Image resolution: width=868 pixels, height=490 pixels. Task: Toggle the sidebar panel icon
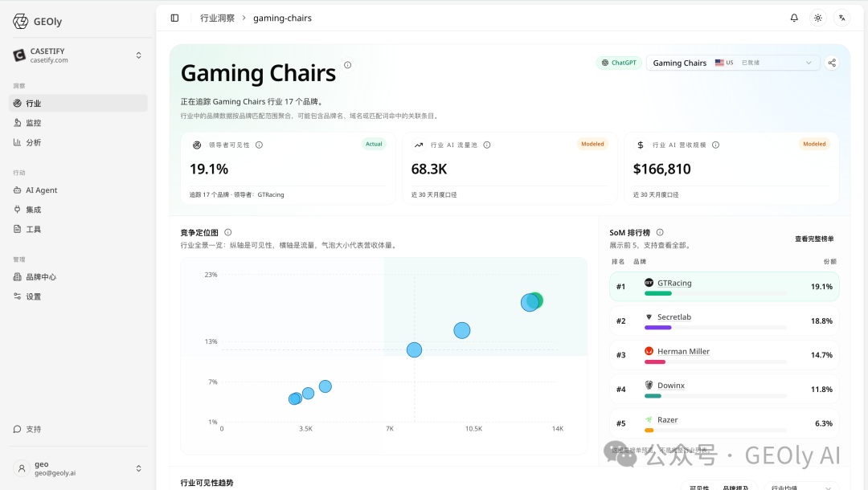(x=175, y=18)
